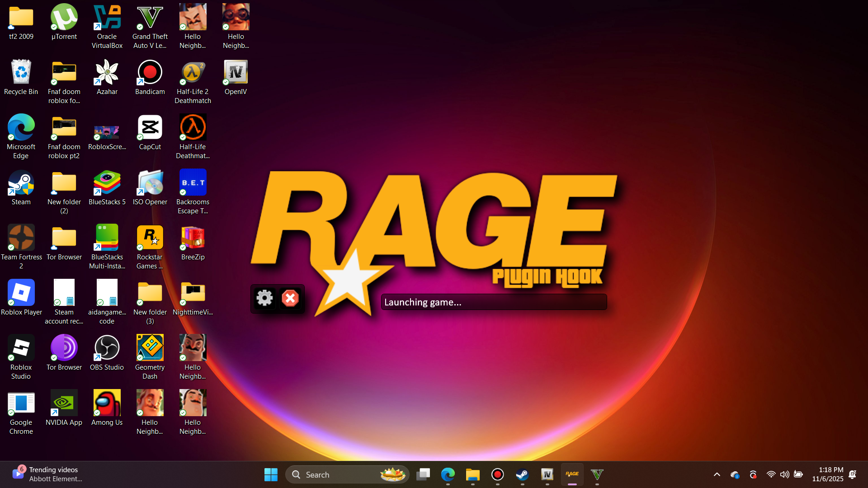Cancel launch with red X button
The width and height of the screenshot is (868, 488).
[290, 298]
